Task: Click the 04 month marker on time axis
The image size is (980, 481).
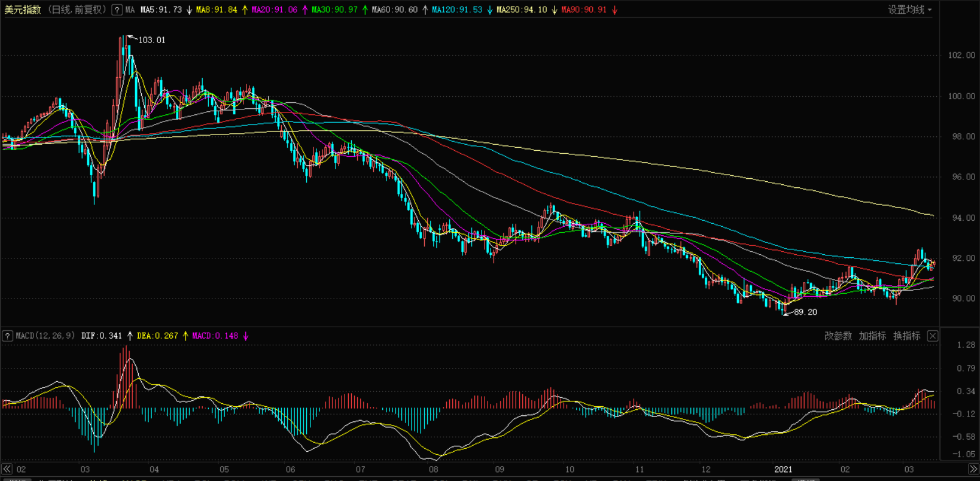Action: (155, 469)
